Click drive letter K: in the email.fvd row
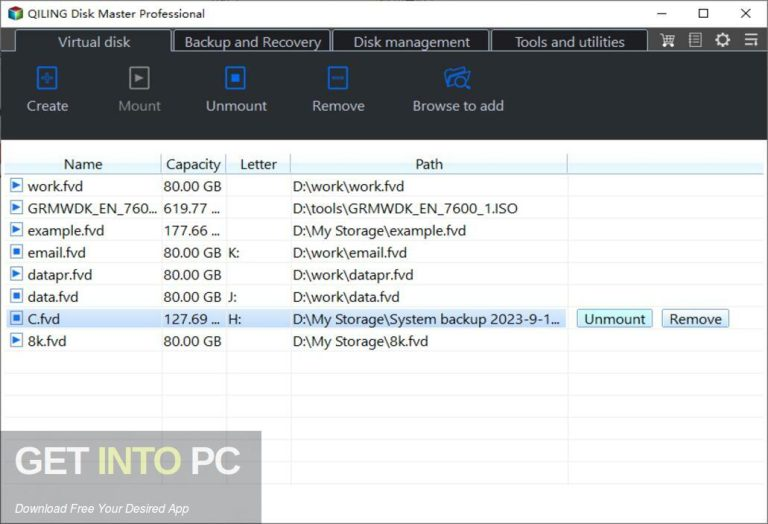The image size is (768, 524). pyautogui.click(x=234, y=253)
